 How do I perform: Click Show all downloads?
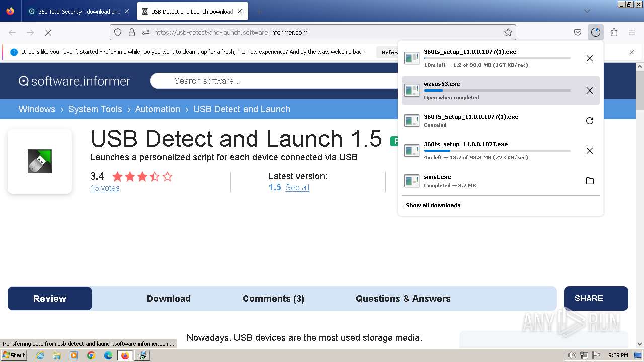pyautogui.click(x=433, y=205)
